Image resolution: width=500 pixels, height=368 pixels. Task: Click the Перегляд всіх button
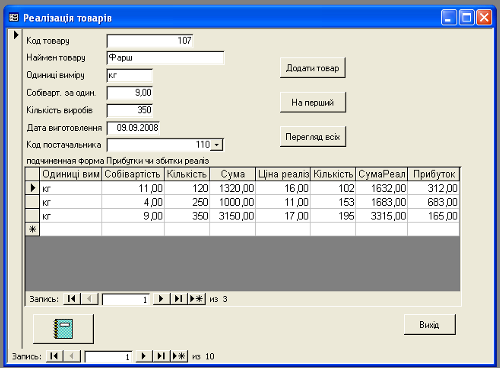(x=313, y=137)
